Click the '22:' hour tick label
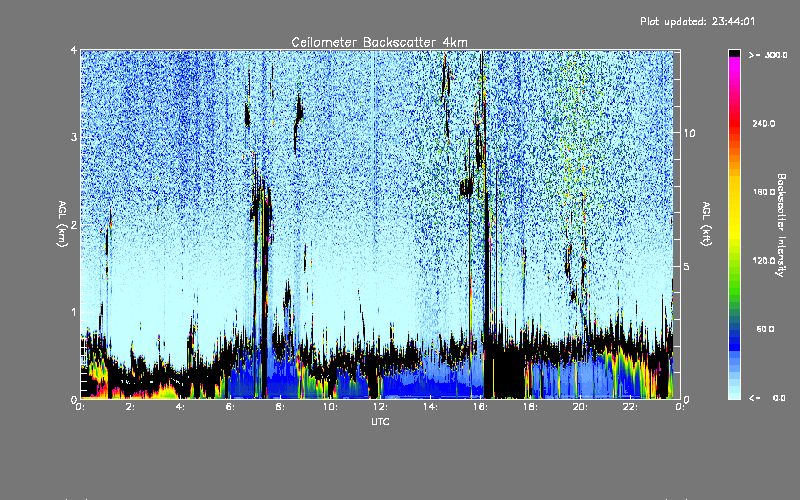The image size is (800, 500). point(630,407)
